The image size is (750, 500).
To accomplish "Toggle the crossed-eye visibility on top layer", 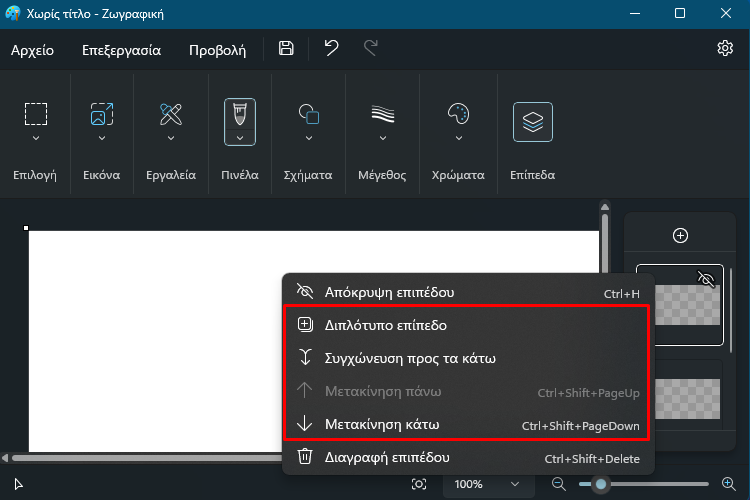I will (706, 278).
